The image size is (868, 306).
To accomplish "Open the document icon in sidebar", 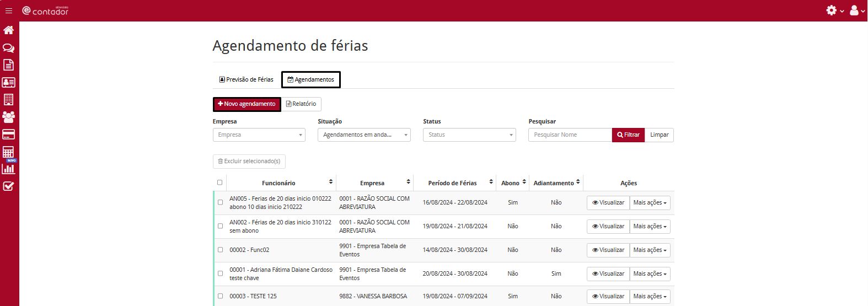I will point(9,65).
